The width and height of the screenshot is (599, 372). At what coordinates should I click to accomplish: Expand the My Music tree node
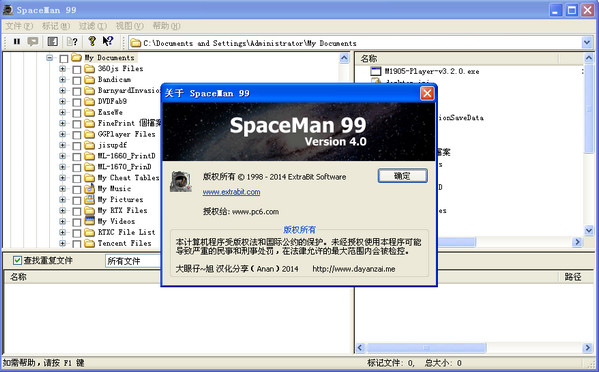coord(63,189)
